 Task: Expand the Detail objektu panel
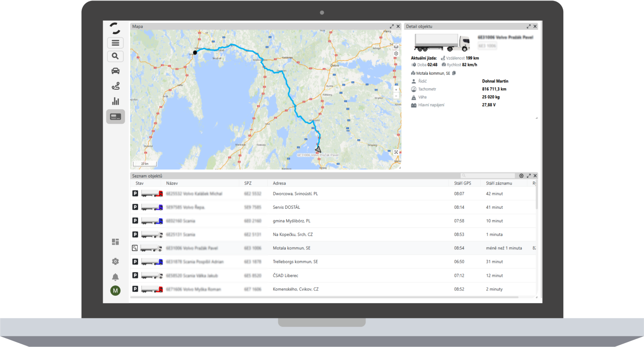[x=529, y=27]
